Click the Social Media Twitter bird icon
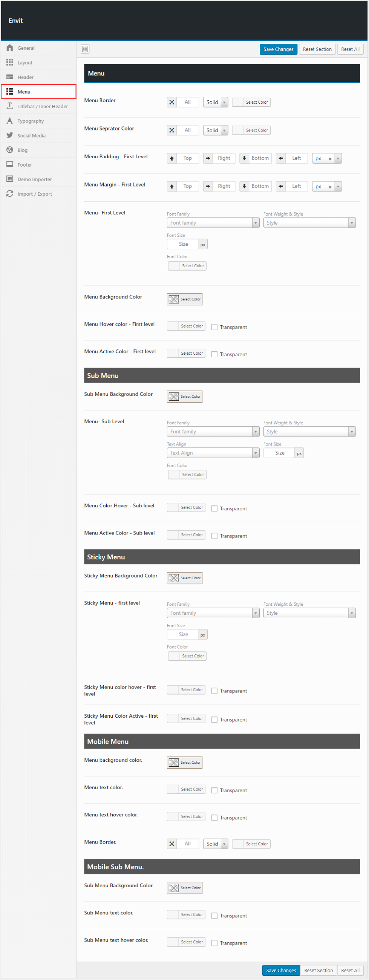The width and height of the screenshot is (369, 980). pyautogui.click(x=10, y=135)
